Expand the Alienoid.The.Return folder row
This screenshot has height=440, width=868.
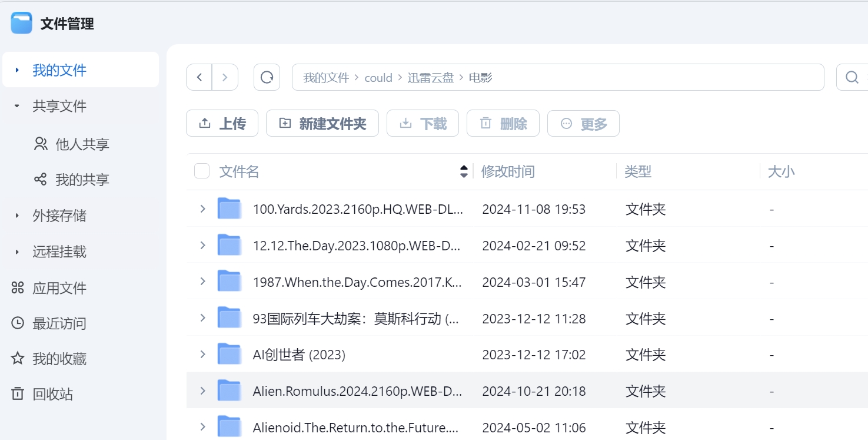pos(202,427)
